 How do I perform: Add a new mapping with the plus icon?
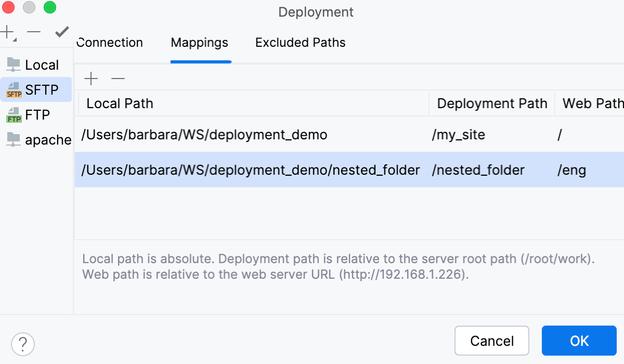coord(91,78)
